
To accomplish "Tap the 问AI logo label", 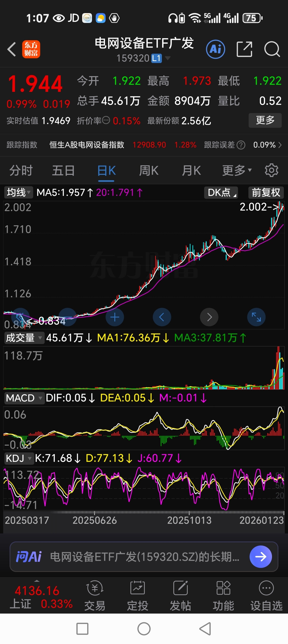I will point(29,557).
